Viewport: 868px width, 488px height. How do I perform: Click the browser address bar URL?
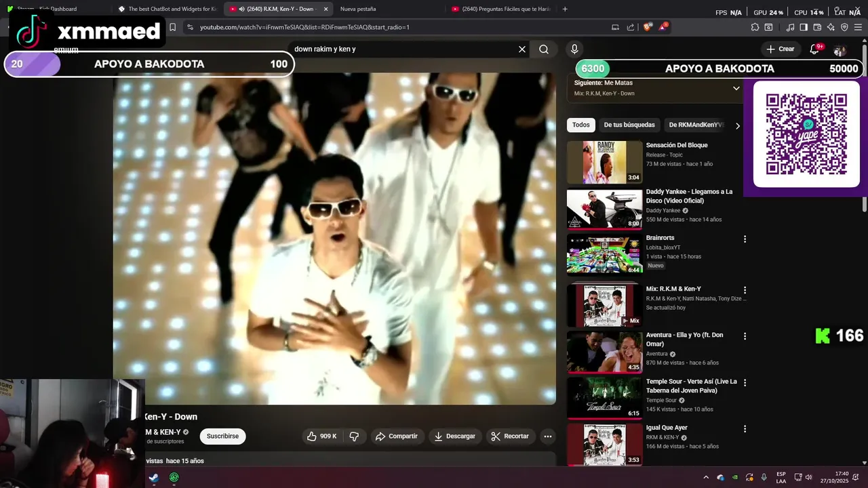[x=304, y=27]
